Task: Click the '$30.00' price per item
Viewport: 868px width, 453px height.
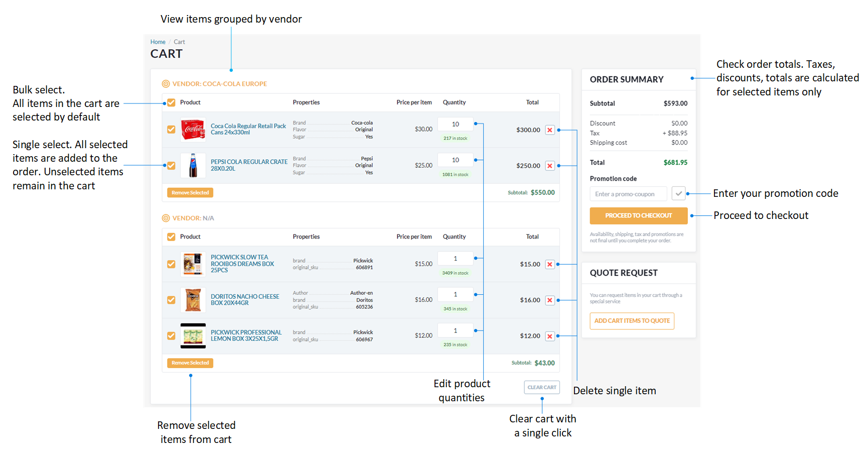Action: pyautogui.click(x=423, y=130)
